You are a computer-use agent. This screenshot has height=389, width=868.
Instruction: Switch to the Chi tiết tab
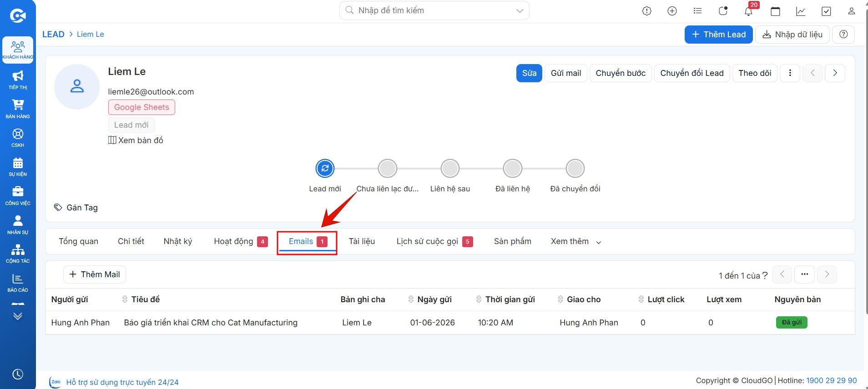[131, 241]
